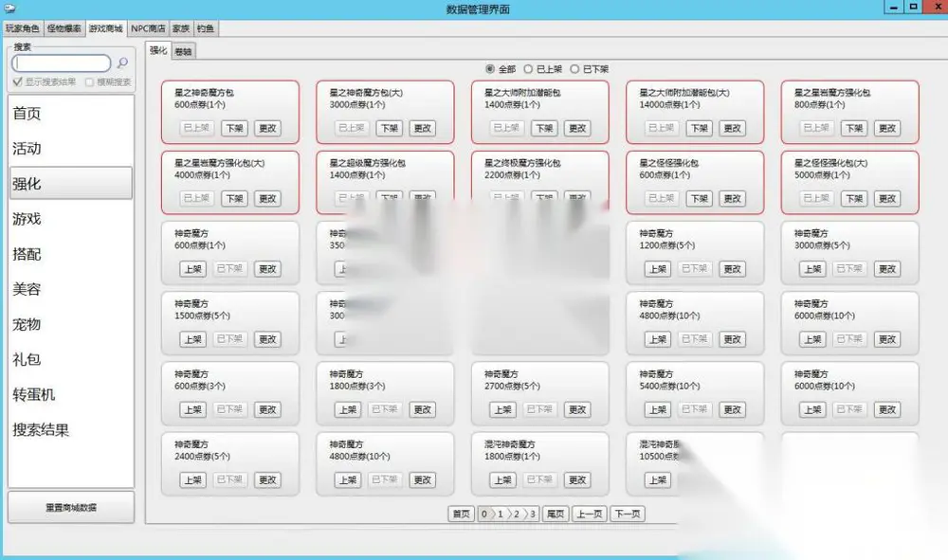Enable the 模糊搜索 checkbox

pos(89,82)
